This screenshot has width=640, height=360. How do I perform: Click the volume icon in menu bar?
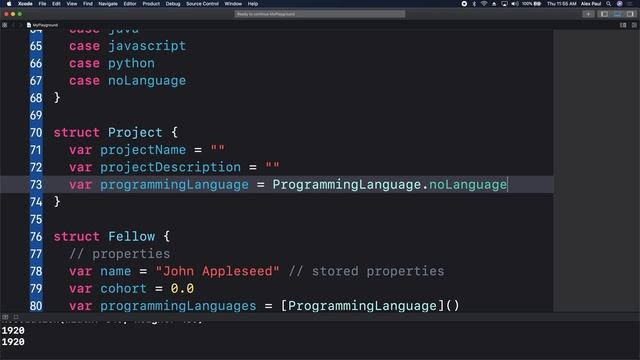click(515, 4)
